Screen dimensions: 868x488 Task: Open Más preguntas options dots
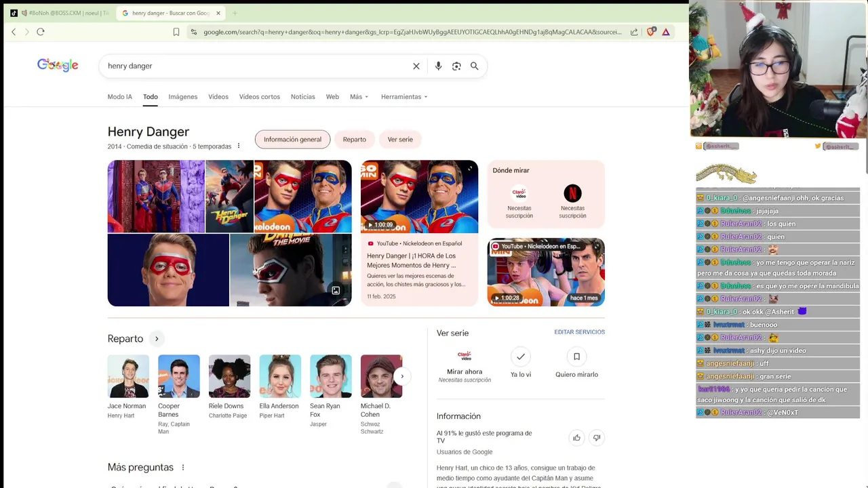tap(182, 467)
